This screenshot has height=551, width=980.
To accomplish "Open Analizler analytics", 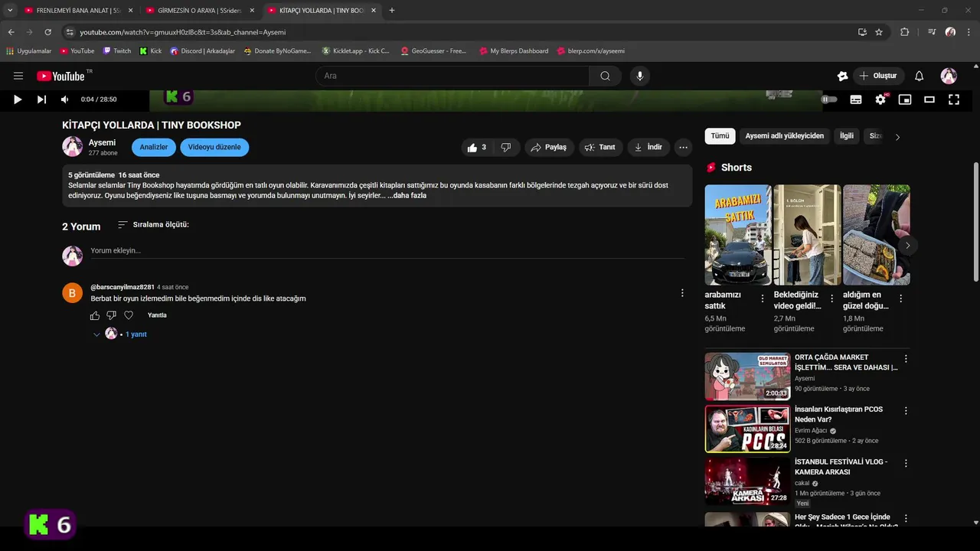I will tap(154, 147).
